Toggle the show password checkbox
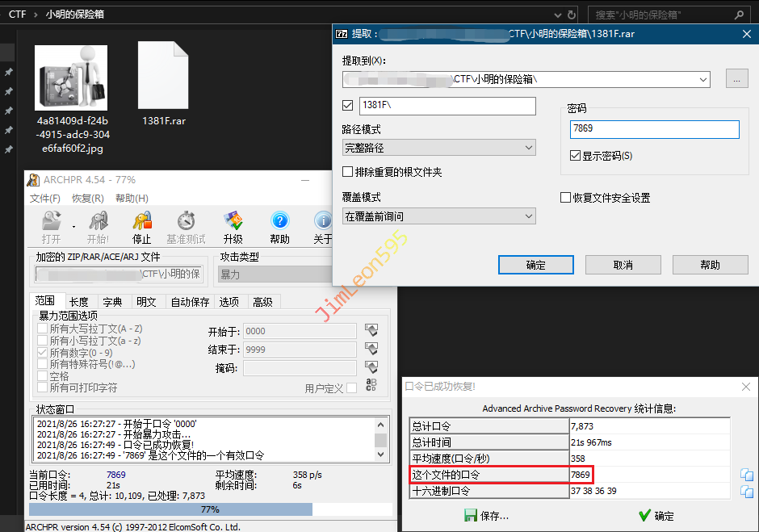The height and width of the screenshot is (532, 759). [x=575, y=156]
